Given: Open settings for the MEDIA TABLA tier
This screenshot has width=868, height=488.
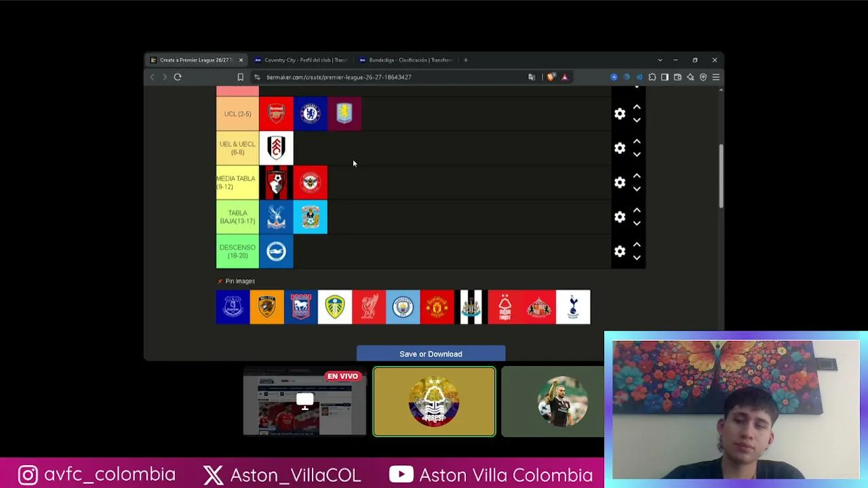Looking at the screenshot, I should [620, 183].
